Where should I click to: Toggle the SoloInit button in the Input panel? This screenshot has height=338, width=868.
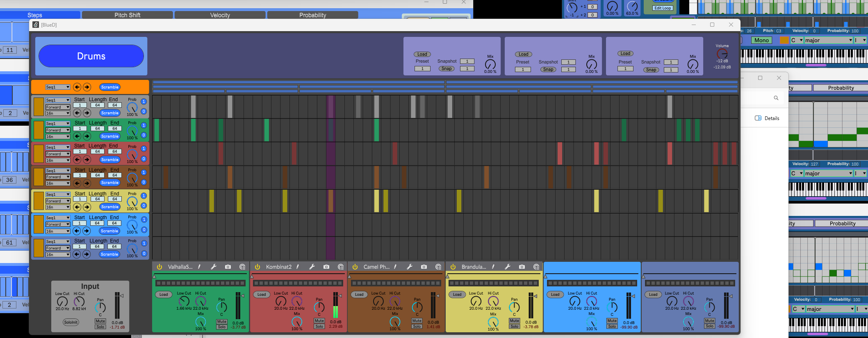pyautogui.click(x=71, y=322)
